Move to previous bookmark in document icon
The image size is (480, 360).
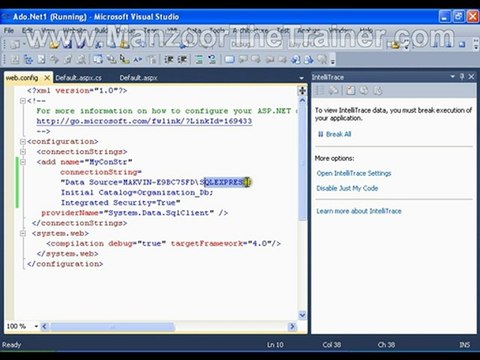[x=296, y=59]
